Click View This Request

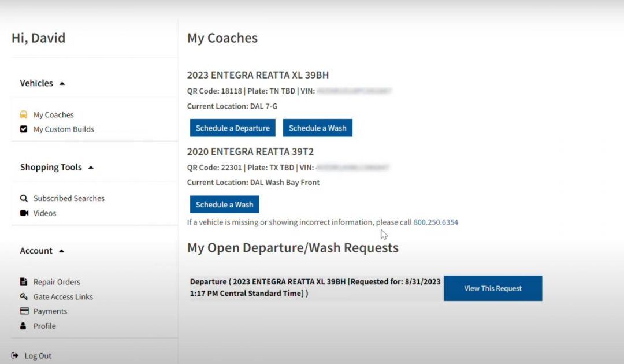pos(492,288)
